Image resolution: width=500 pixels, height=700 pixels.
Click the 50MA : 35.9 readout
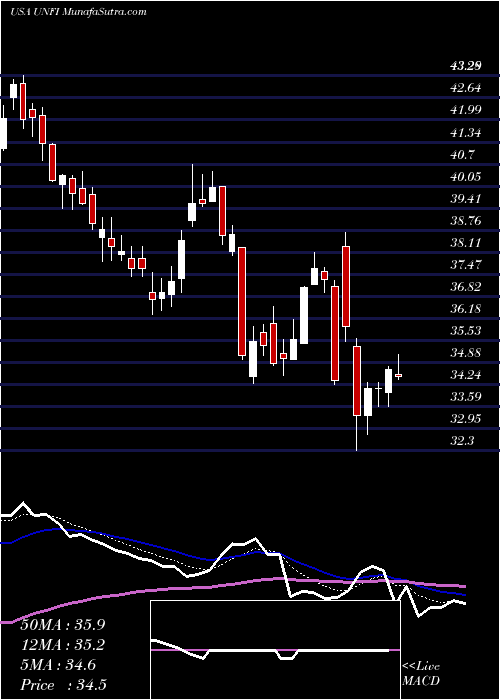coord(64,625)
